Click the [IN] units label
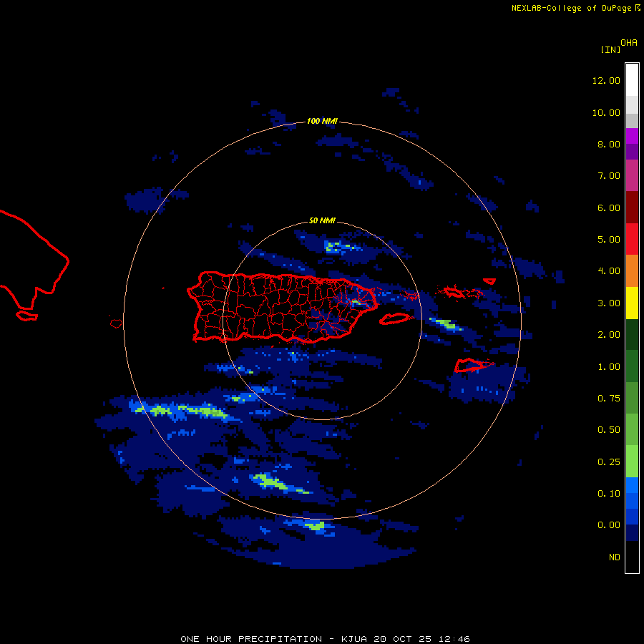The image size is (644, 644). (611, 49)
